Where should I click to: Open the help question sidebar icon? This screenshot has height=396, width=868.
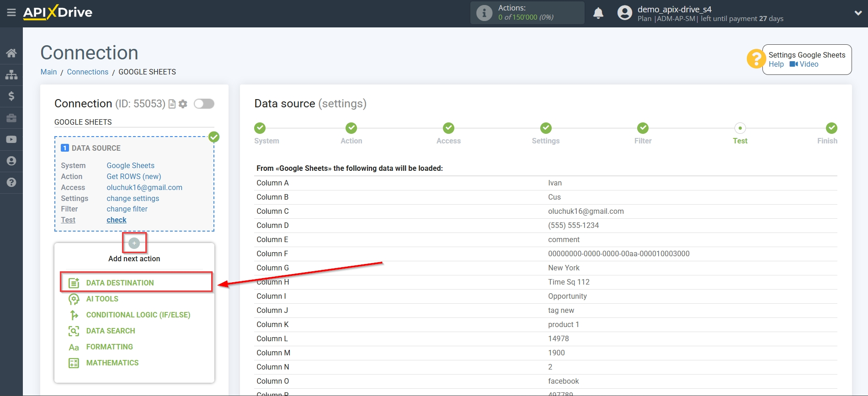click(11, 182)
